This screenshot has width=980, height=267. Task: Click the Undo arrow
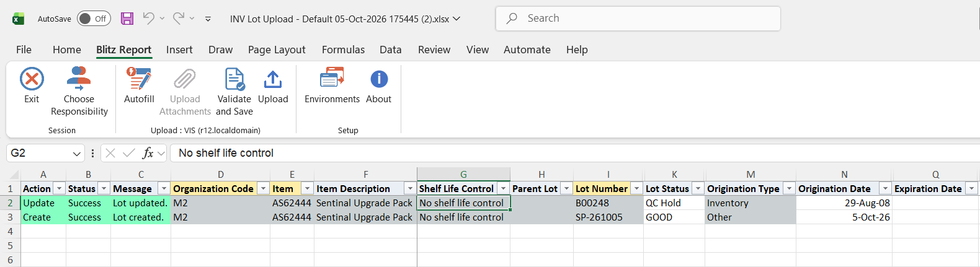[x=148, y=19]
